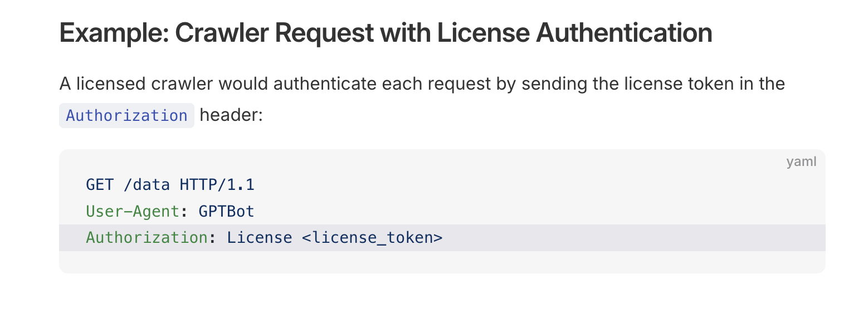The width and height of the screenshot is (868, 313).
Task: Select the <license_token> placeholder in code
Action: click(372, 238)
